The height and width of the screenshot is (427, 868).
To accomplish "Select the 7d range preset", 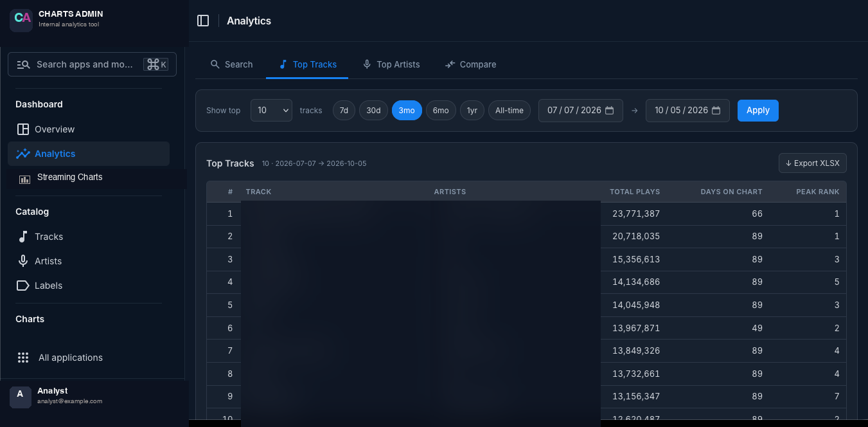I will [344, 111].
